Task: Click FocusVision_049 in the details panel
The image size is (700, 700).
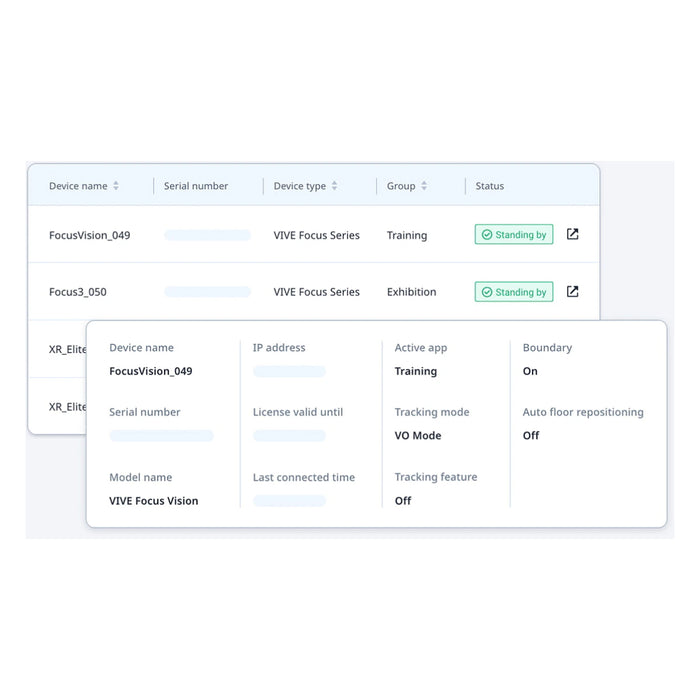Action: pos(151,371)
